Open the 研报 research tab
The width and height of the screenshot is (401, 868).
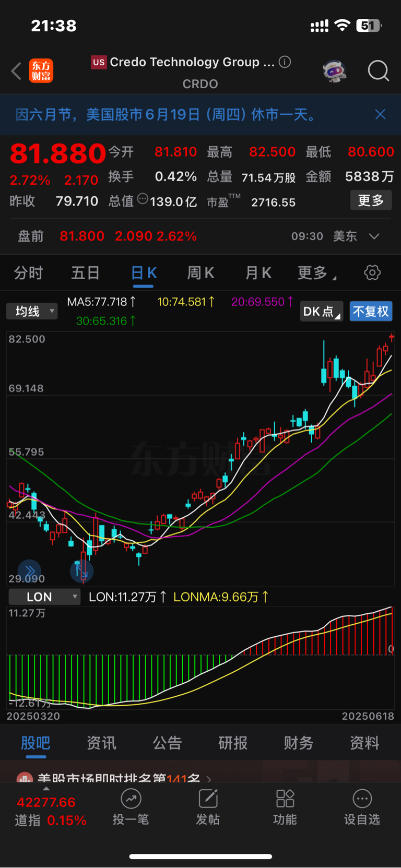coord(233,743)
